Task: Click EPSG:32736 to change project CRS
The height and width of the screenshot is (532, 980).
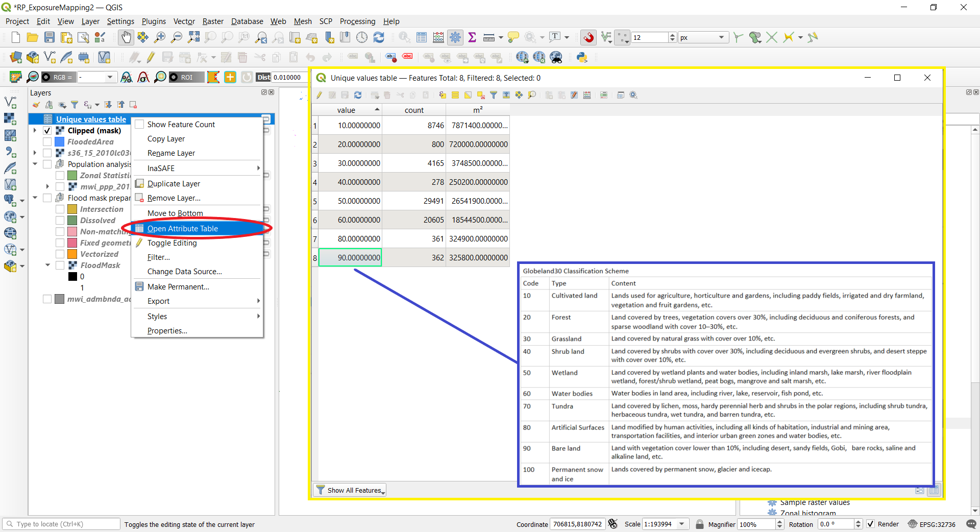Action: tap(937, 524)
